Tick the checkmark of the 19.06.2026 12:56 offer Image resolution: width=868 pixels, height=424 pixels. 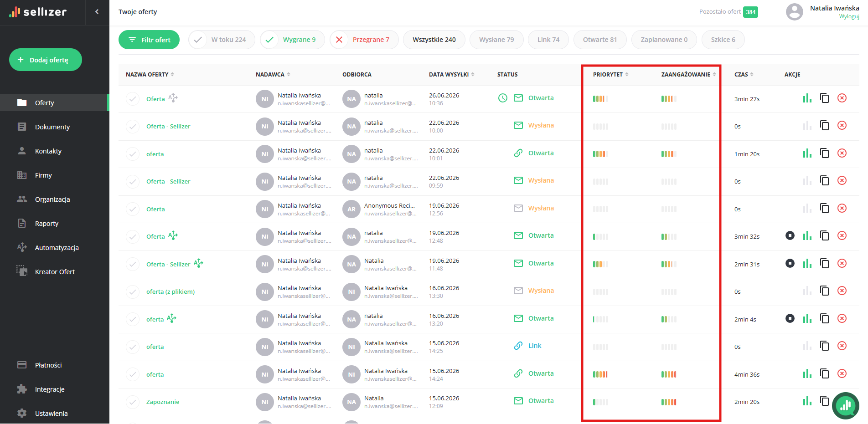click(x=133, y=209)
